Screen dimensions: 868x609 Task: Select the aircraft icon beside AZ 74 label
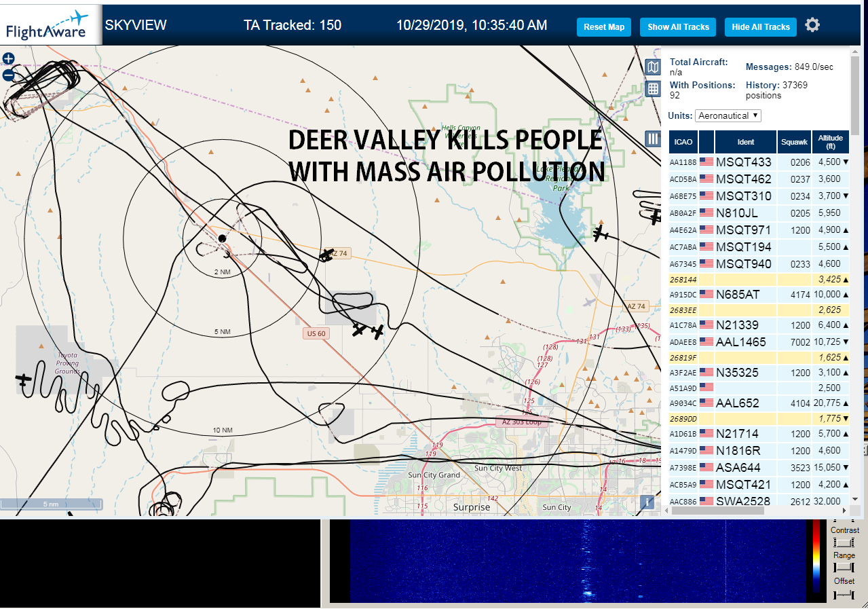pos(326,255)
